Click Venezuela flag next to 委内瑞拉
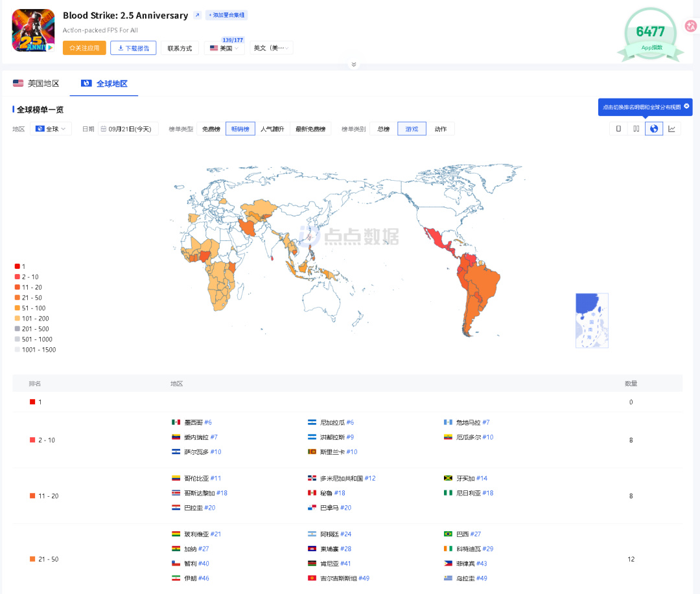 [176, 437]
